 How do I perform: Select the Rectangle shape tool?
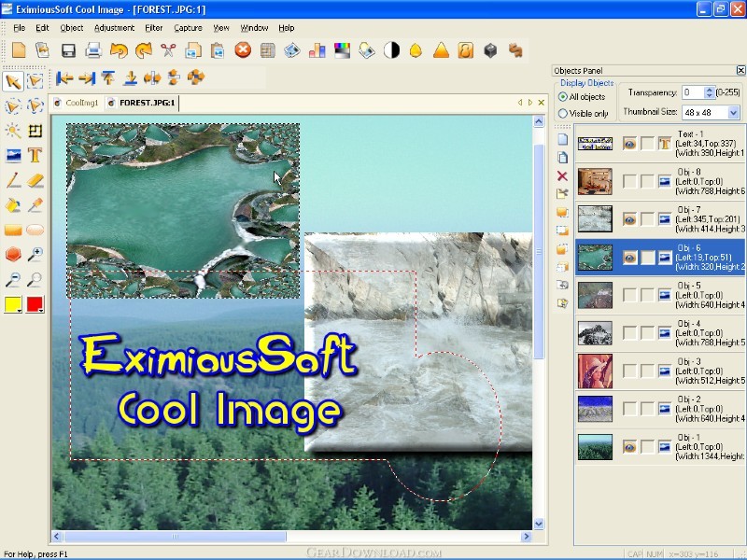13,230
